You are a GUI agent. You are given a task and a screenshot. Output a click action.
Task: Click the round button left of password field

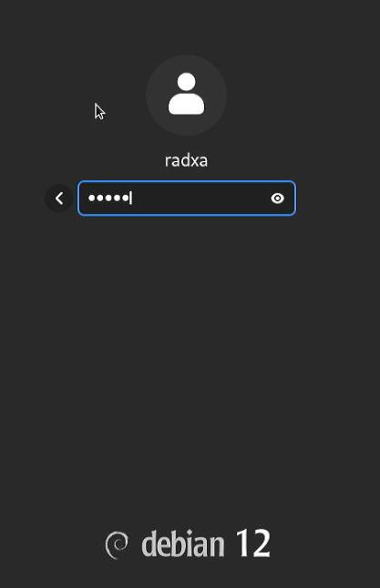coord(59,198)
